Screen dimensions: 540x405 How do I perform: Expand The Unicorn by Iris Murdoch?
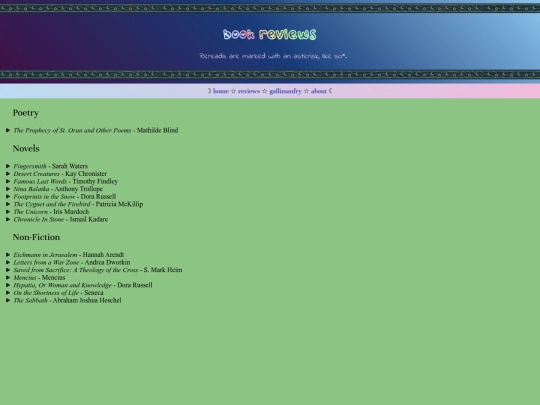tap(48, 211)
